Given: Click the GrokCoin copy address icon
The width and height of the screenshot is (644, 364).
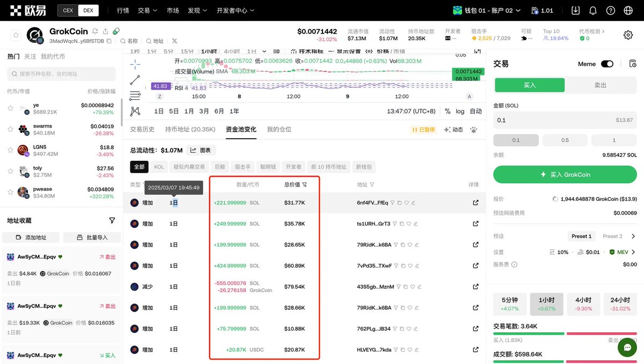Looking at the screenshot, I should (x=109, y=41).
